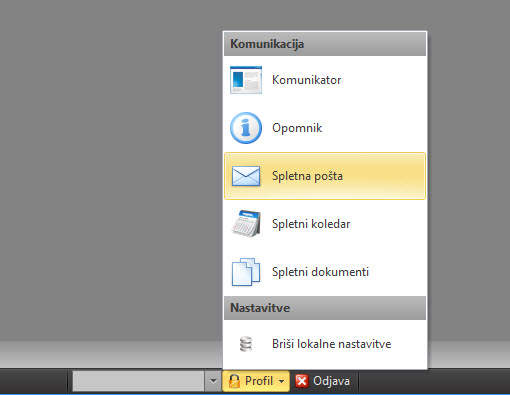Screen dimensions: 510x395
Task: Select Spletni koledar entry
Action: click(325, 224)
